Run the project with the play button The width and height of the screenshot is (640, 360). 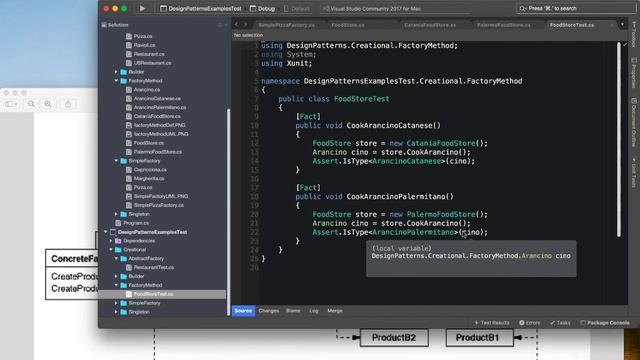coord(142,8)
